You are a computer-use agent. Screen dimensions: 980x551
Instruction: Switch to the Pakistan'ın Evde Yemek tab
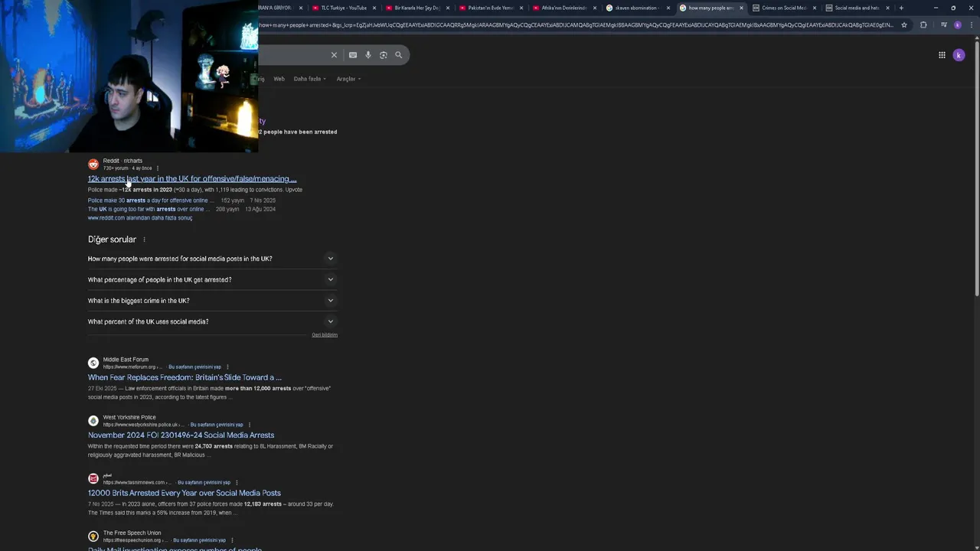pos(491,8)
